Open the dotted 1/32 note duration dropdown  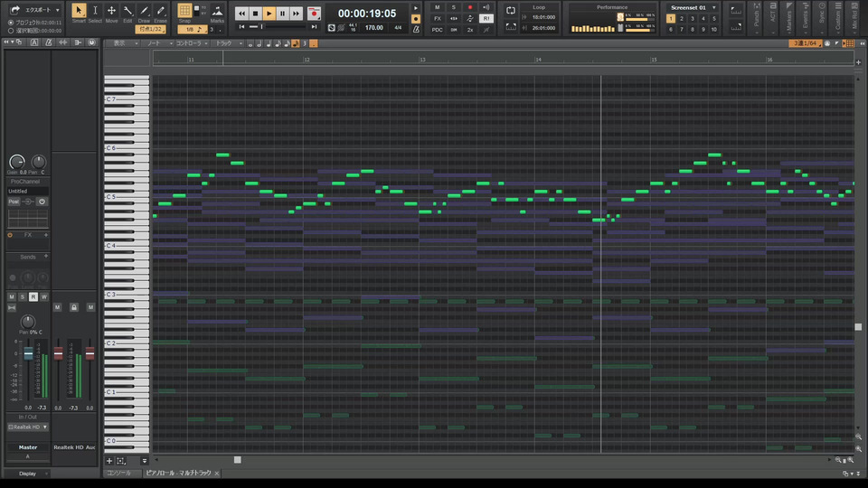pyautogui.click(x=150, y=29)
